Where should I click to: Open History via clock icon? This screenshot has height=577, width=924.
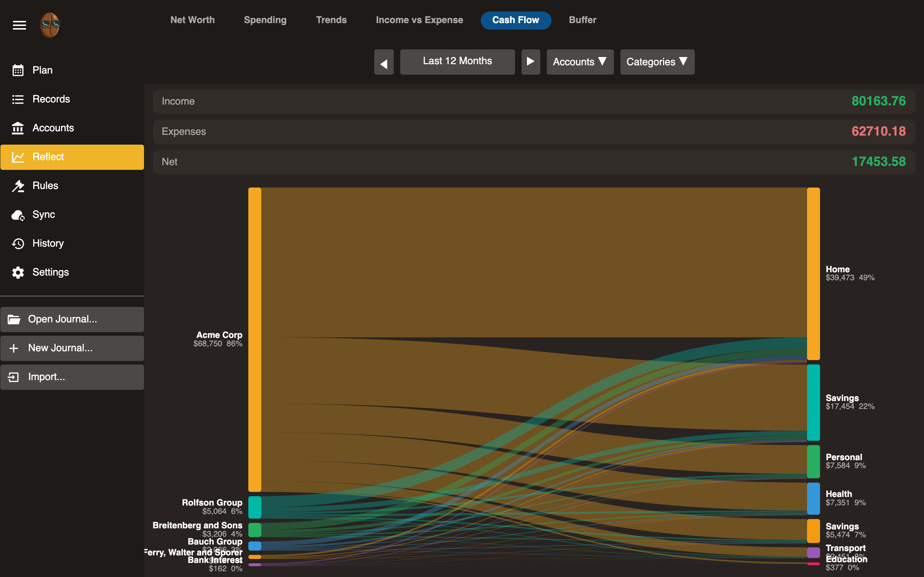point(18,243)
